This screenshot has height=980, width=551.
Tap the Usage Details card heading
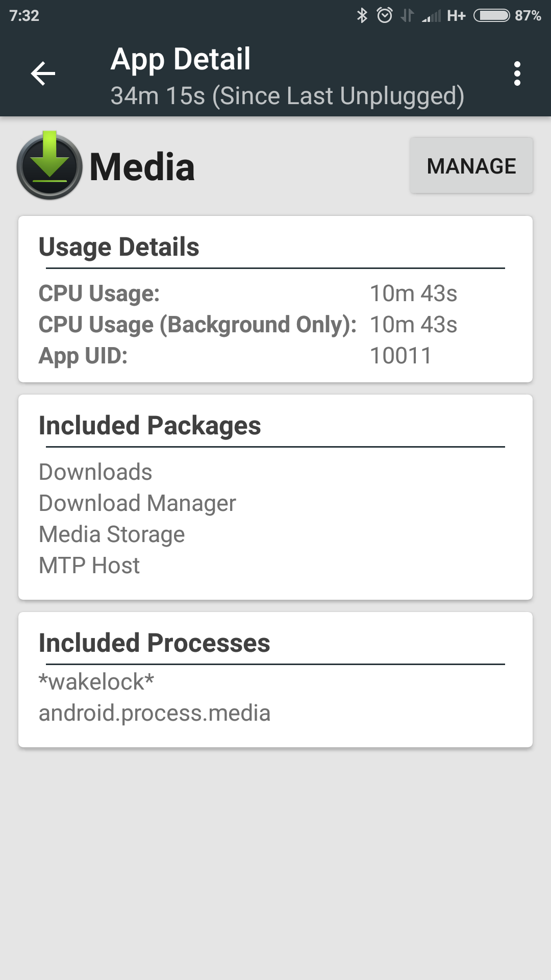[119, 247]
